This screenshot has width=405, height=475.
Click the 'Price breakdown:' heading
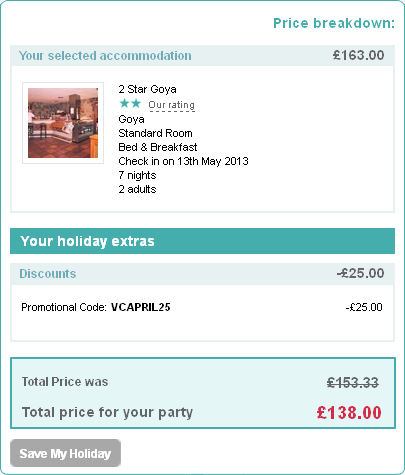click(x=334, y=23)
